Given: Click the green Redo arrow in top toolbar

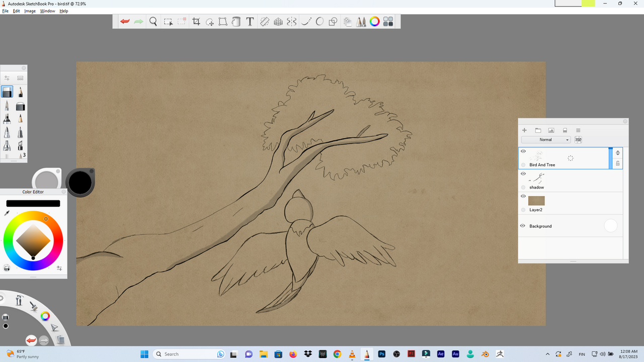Looking at the screenshot, I should click(139, 22).
